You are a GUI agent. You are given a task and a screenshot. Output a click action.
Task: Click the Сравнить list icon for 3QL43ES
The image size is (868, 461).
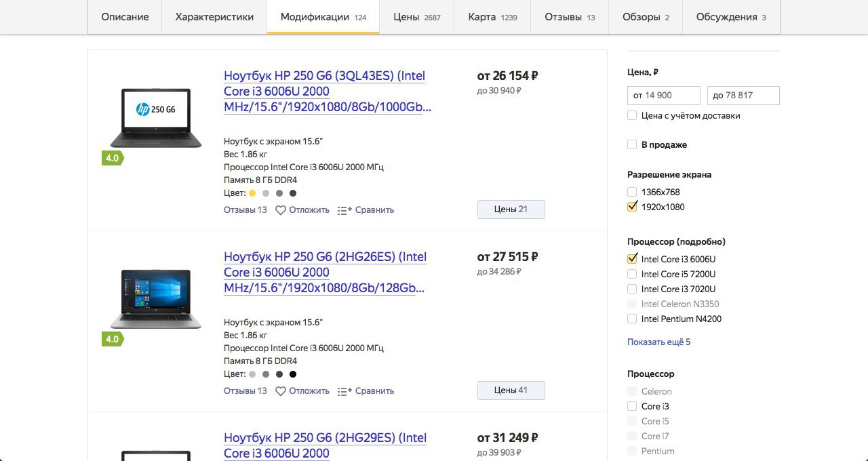(x=344, y=210)
